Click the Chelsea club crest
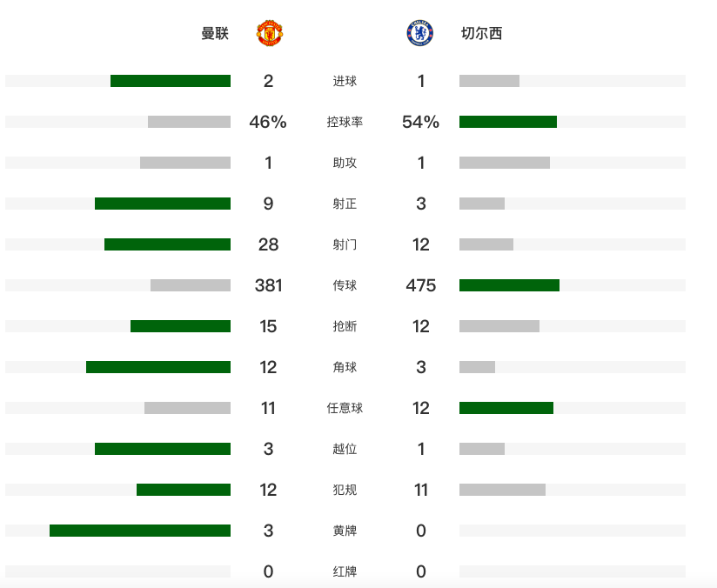The image size is (717, 588). pos(419,33)
